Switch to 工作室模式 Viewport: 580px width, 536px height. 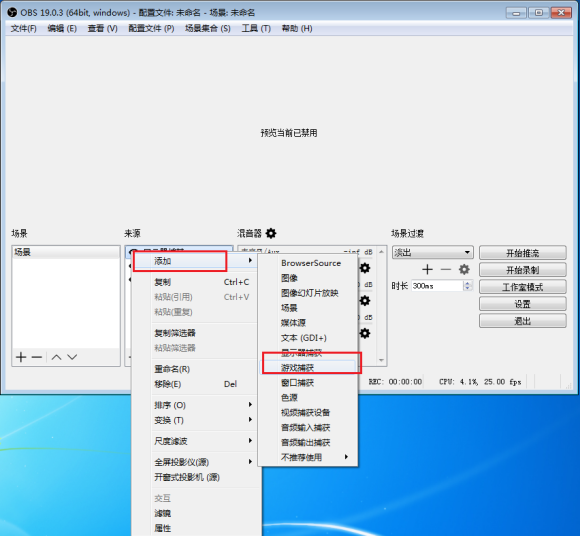click(x=522, y=287)
